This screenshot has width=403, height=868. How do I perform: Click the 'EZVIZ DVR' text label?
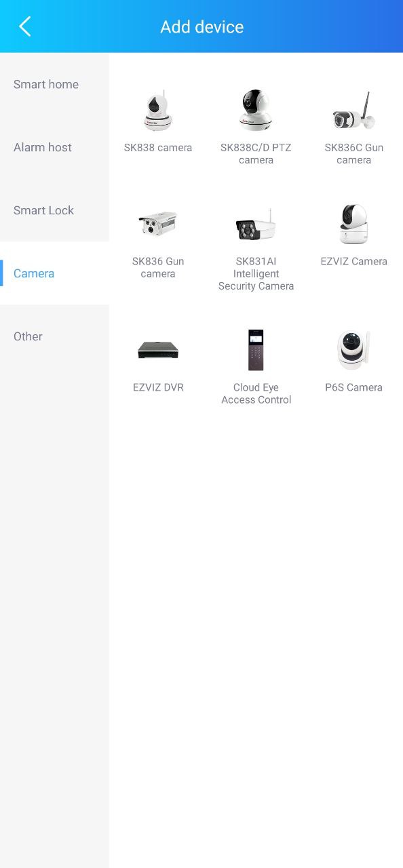(x=158, y=388)
